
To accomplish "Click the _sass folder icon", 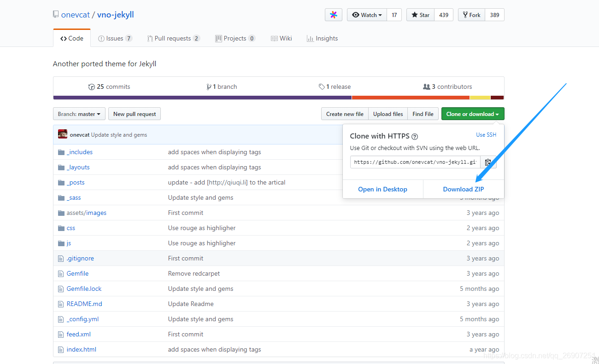I will (61, 197).
